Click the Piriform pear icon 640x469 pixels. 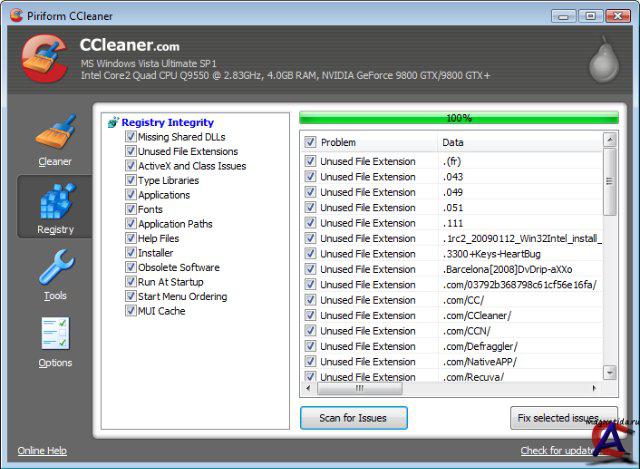[x=604, y=60]
